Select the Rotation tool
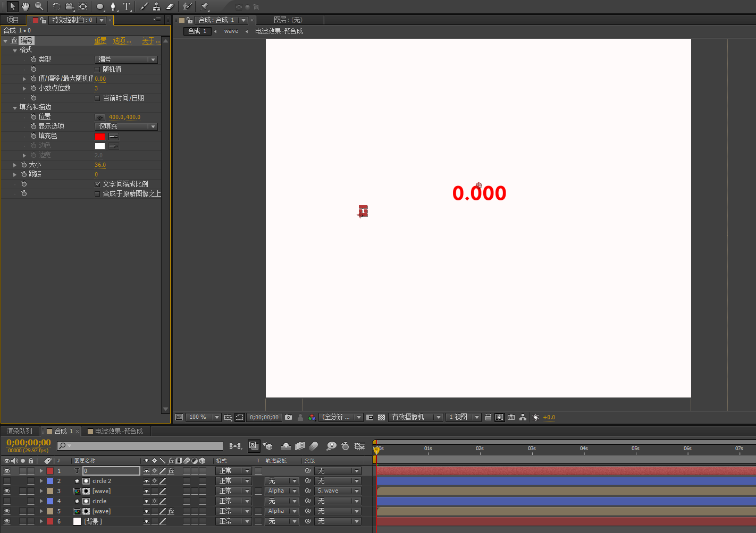 56,6
